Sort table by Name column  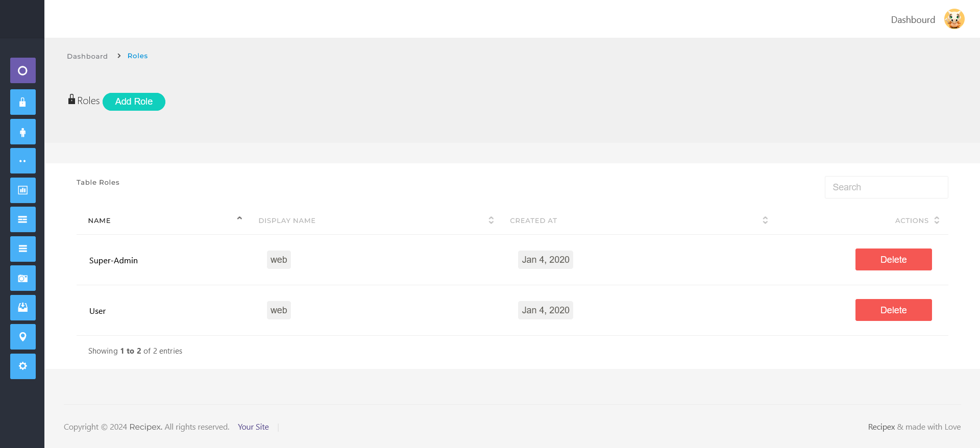click(x=100, y=220)
